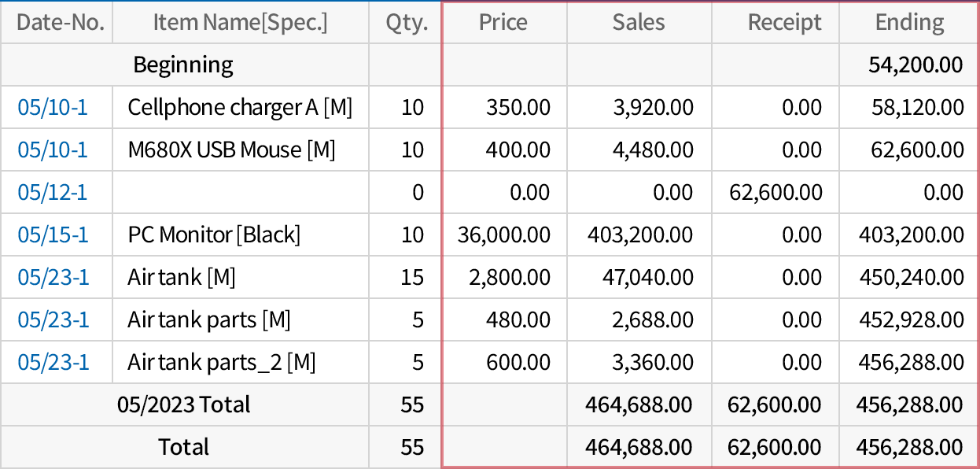The image size is (980, 469).
Task: Click the Item Name[Spec.] column header
Action: [240, 23]
